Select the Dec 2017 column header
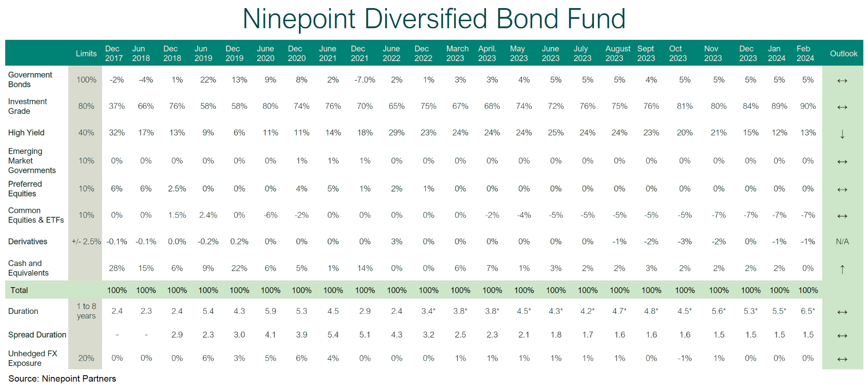 (114, 53)
